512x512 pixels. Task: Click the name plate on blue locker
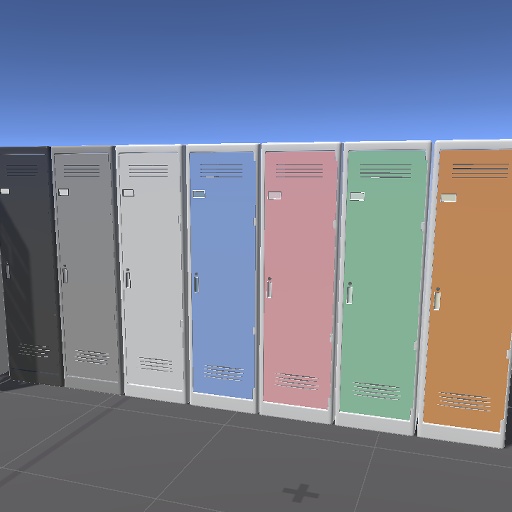[199, 194]
